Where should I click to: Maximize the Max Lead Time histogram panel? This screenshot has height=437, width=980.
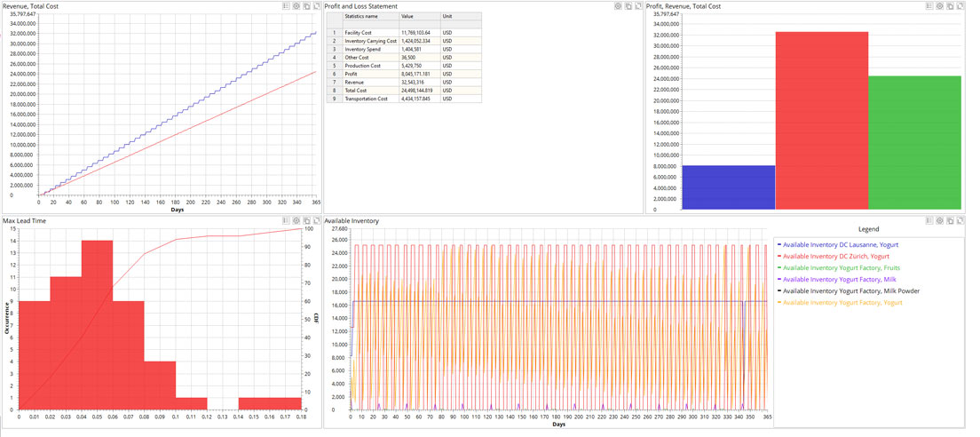317,220
